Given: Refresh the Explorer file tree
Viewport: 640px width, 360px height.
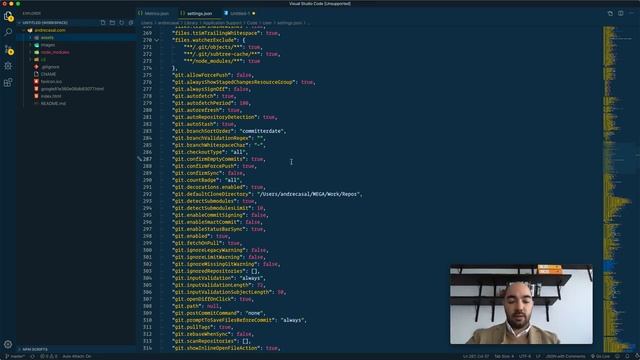Looking at the screenshot, I should [x=122, y=23].
